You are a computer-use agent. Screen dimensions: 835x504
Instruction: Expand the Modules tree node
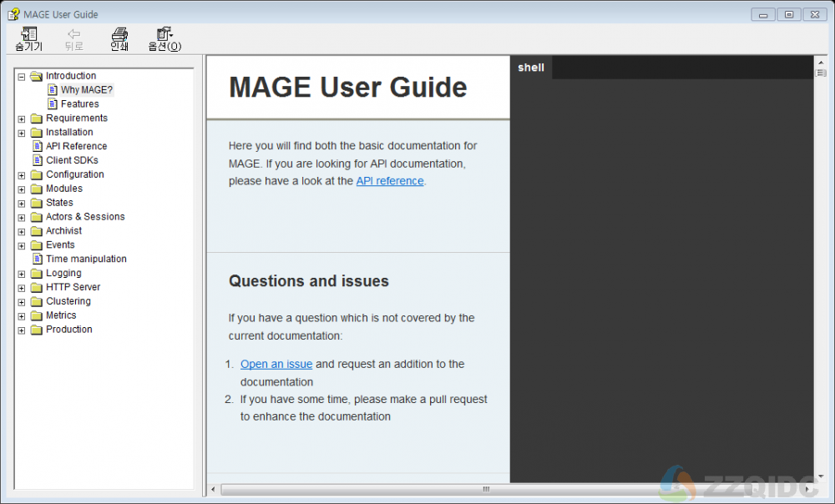pos(22,189)
